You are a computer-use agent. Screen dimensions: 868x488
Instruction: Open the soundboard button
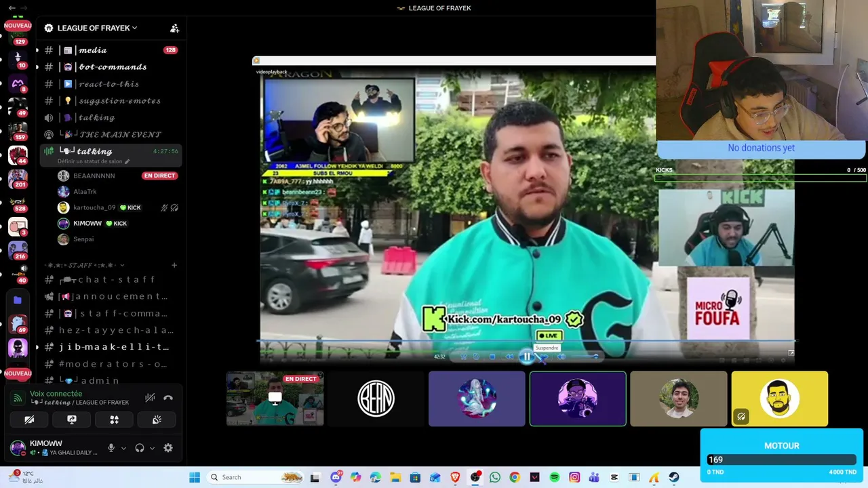157,420
